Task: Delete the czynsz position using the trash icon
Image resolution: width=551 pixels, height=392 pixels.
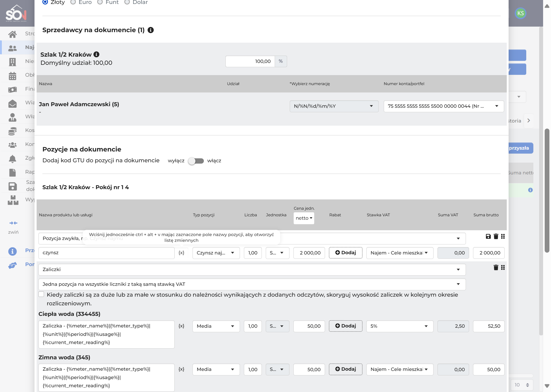Action: [x=496, y=236]
